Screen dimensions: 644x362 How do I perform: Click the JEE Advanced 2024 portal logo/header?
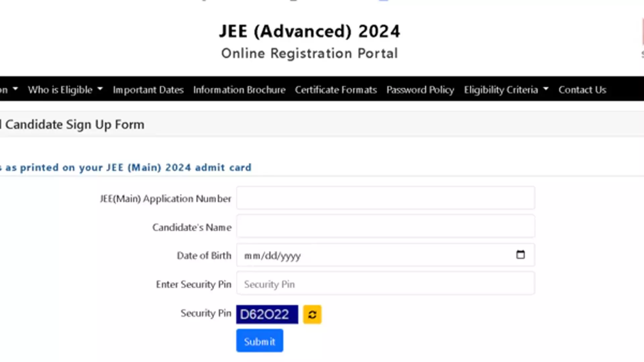309,41
